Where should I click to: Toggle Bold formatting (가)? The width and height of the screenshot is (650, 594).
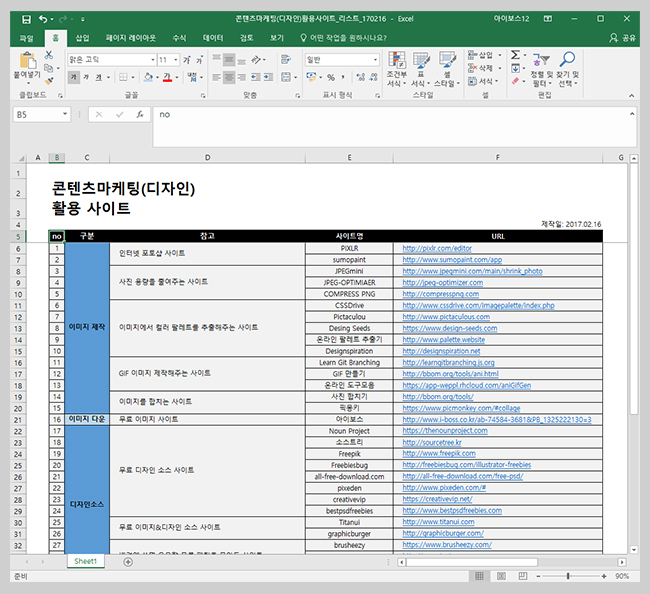point(74,78)
